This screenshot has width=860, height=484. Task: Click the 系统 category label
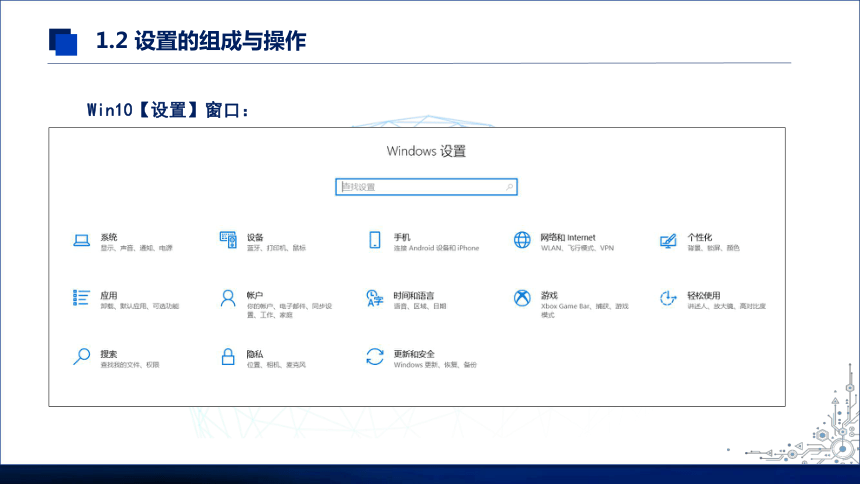pos(109,237)
